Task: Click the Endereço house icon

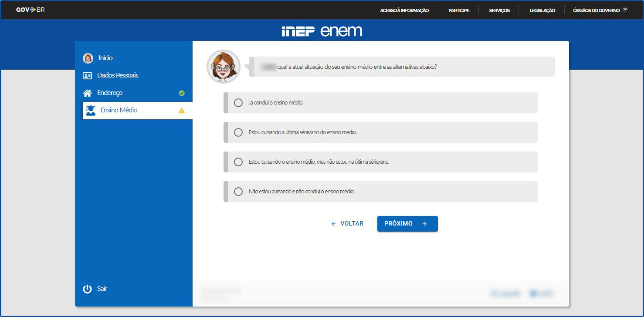Action: click(x=88, y=93)
